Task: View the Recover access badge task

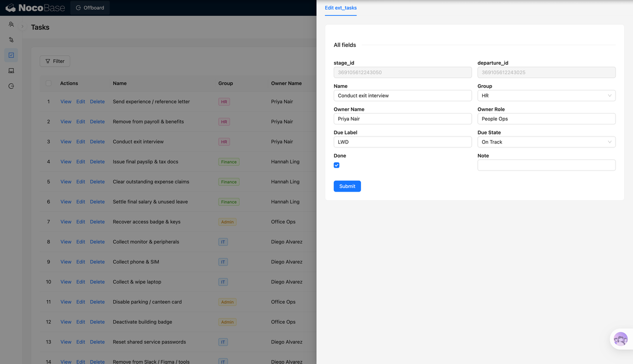Action: click(66, 222)
